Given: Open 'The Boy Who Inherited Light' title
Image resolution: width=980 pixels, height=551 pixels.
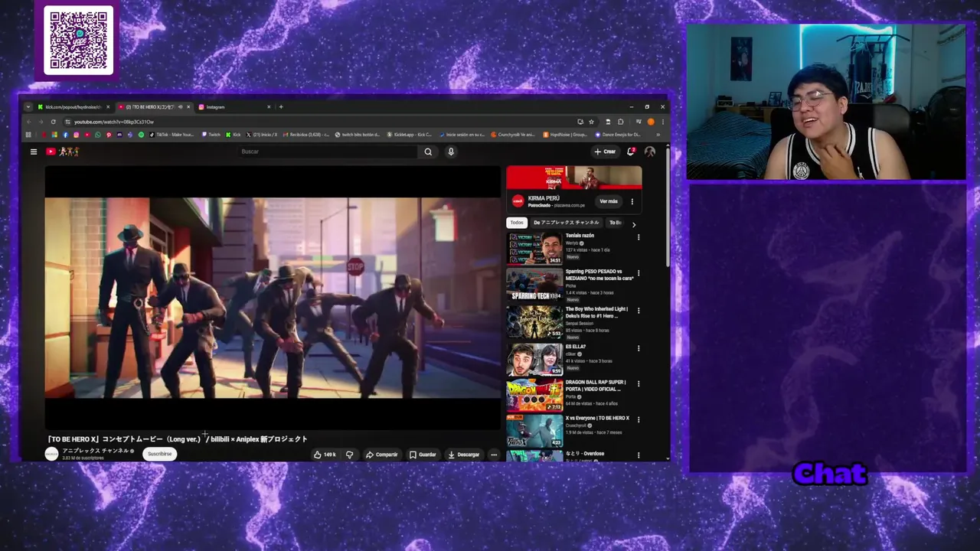Looking at the screenshot, I should click(596, 312).
